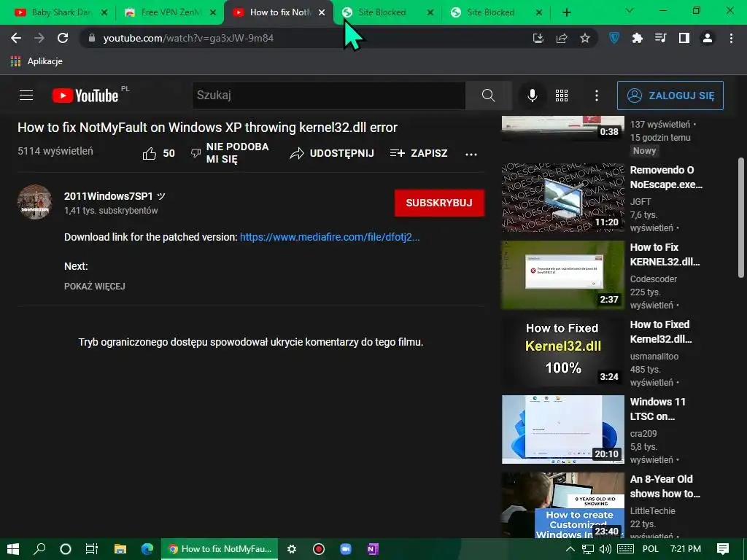Click ZAPISZ to save the video

pyautogui.click(x=419, y=153)
